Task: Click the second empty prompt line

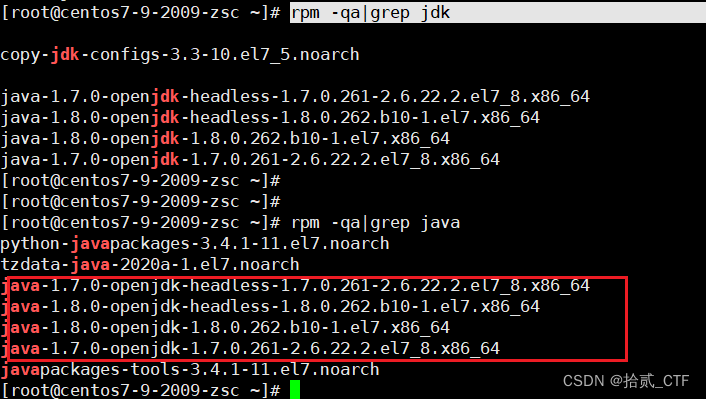Action: click(140, 202)
